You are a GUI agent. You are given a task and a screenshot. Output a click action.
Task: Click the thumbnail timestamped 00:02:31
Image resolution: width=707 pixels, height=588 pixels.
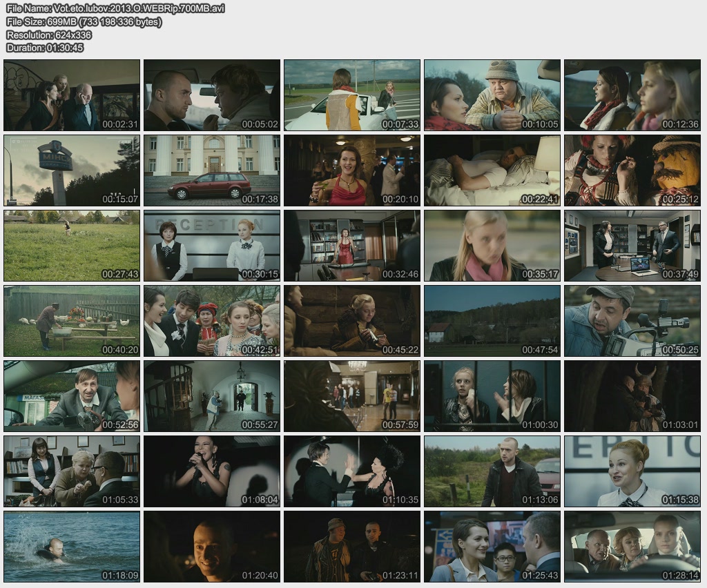click(x=72, y=95)
